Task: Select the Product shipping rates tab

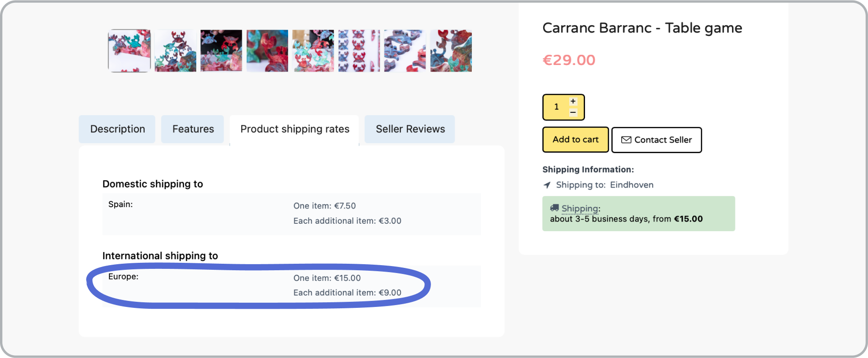Action: (x=295, y=130)
